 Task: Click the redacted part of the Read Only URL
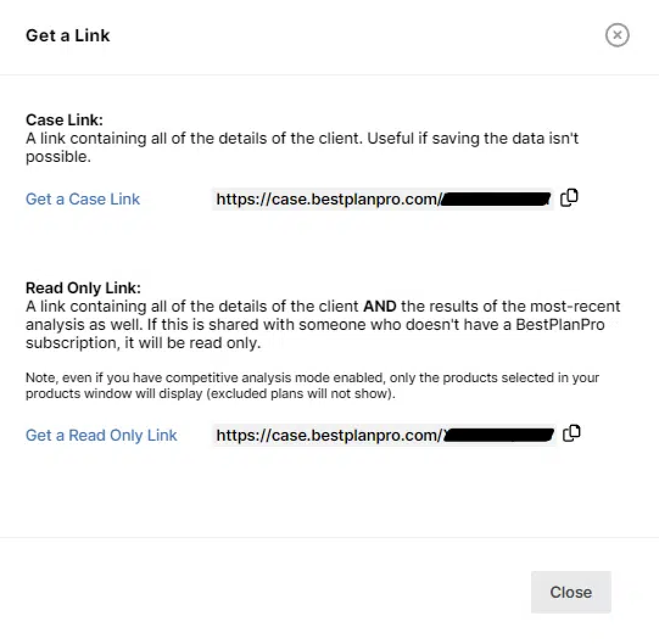(499, 435)
